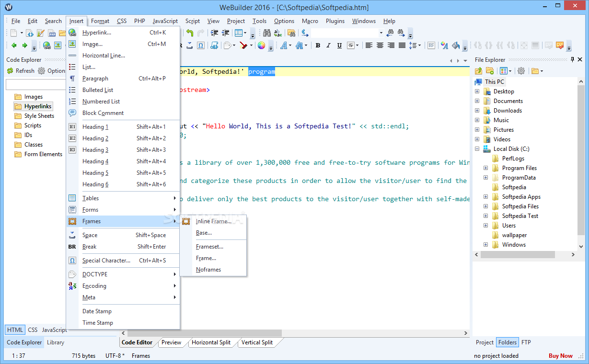Screen dimensions: 589x364
Task: Toggle Bold formatting
Action: pos(318,45)
